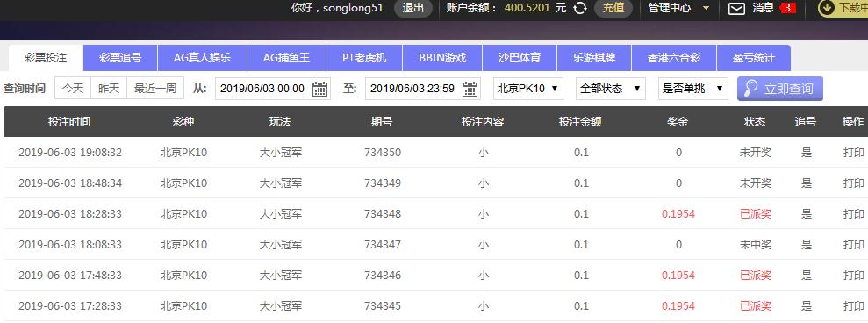Image resolution: width=868 pixels, height=323 pixels.
Task: Switch to the 彩票追号 tab
Action: [120, 58]
